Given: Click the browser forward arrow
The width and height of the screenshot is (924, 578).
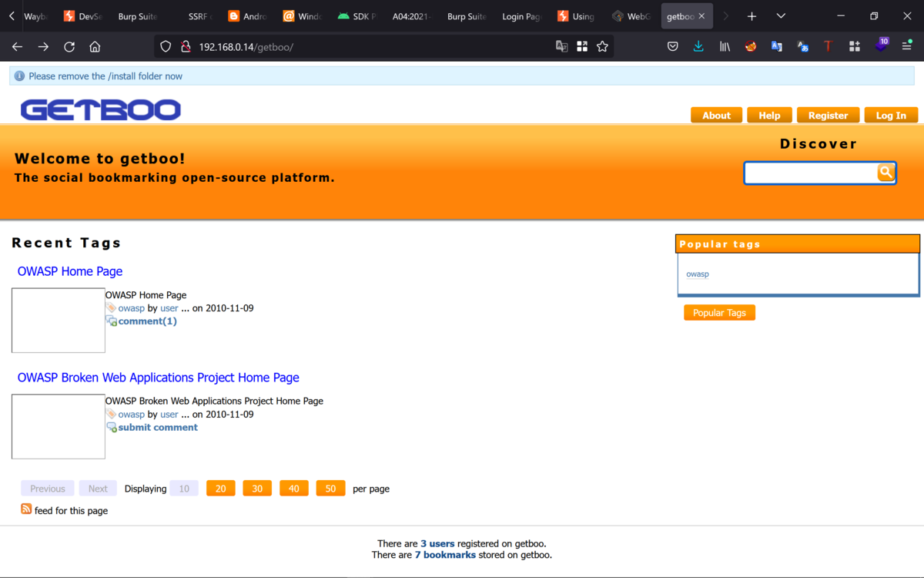Looking at the screenshot, I should point(43,47).
